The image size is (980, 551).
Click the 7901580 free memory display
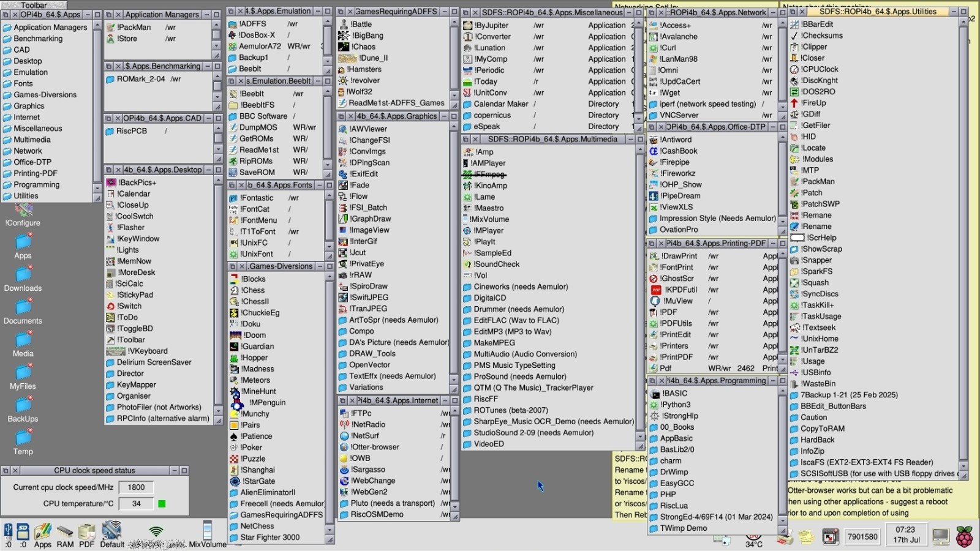pos(862,537)
